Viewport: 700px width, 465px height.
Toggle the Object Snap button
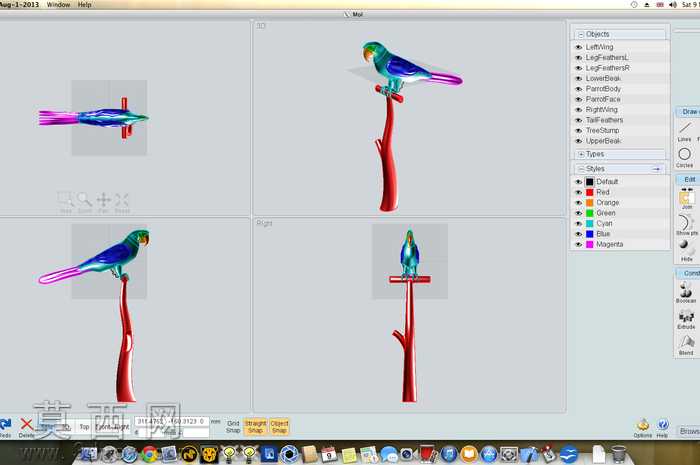pyautogui.click(x=279, y=427)
